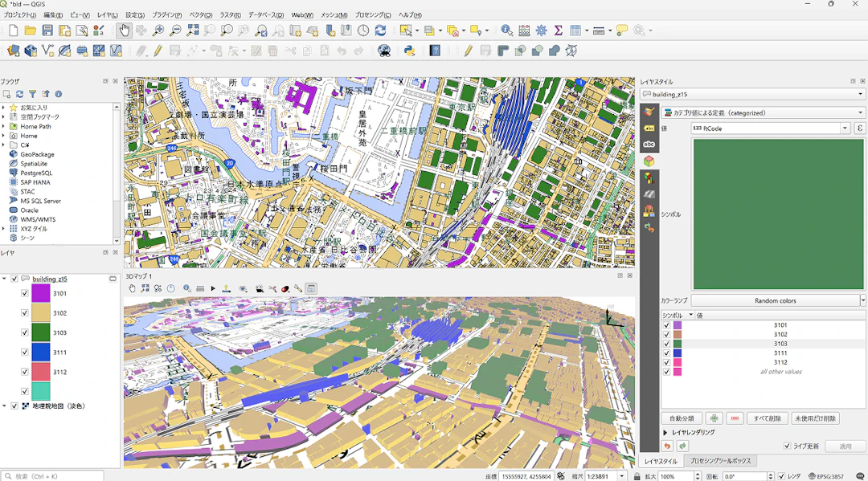Viewport: 868px width, 481px height.
Task: Toggle the ライブ更新 live update checkbox
Action: [x=787, y=446]
